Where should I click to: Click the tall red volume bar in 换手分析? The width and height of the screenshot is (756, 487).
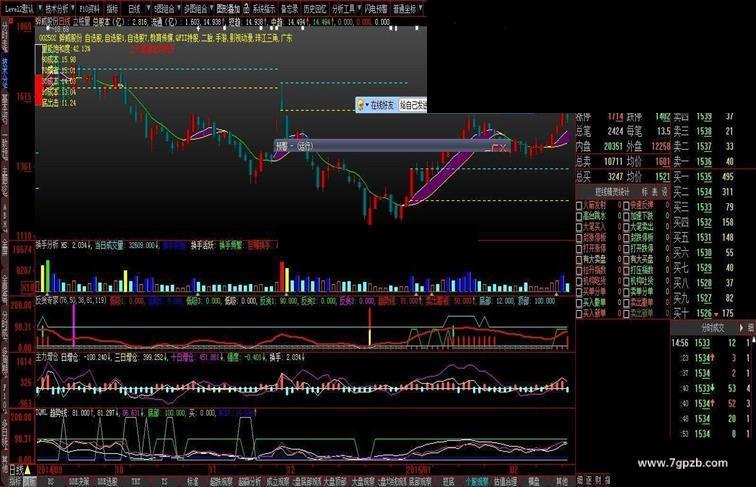(282, 277)
